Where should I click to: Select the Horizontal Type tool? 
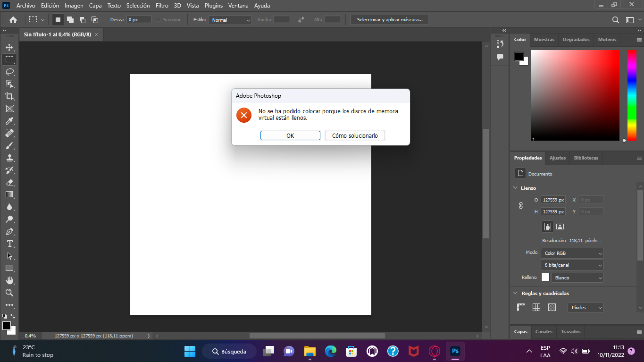[9, 244]
